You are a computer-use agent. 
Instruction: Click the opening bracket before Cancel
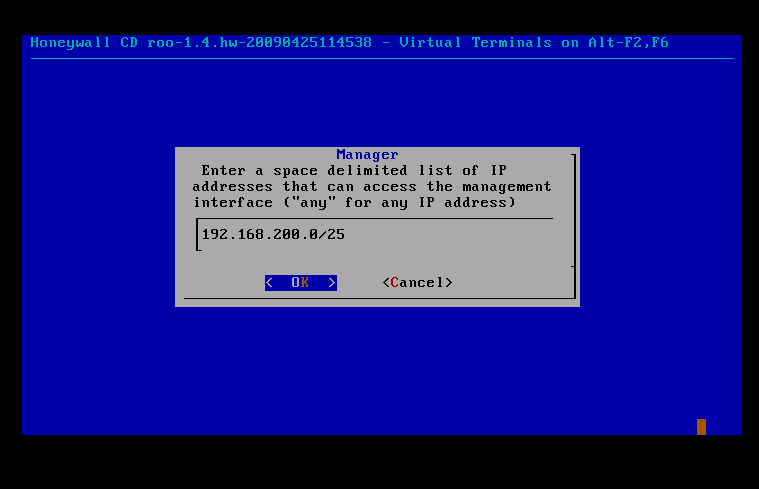[x=386, y=283]
